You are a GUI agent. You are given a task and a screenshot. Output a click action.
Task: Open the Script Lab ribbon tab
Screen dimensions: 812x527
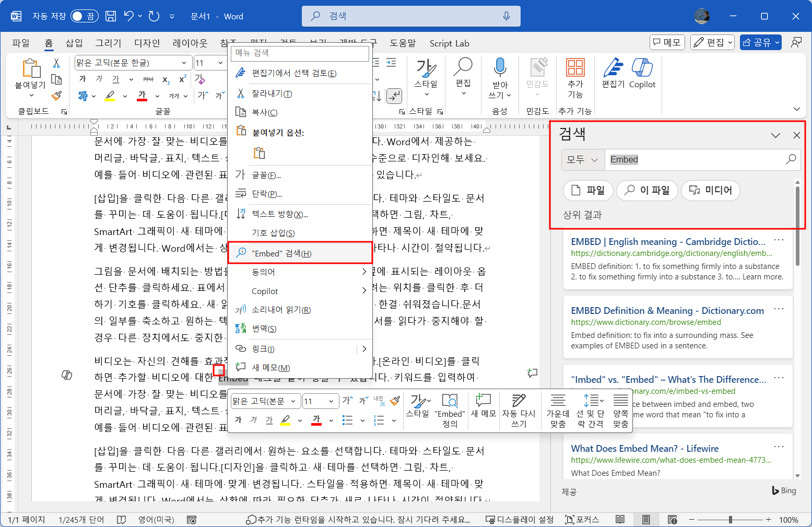click(x=449, y=43)
